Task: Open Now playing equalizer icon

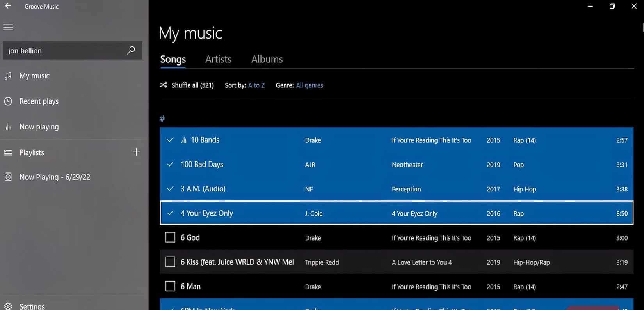Action: 8,127
